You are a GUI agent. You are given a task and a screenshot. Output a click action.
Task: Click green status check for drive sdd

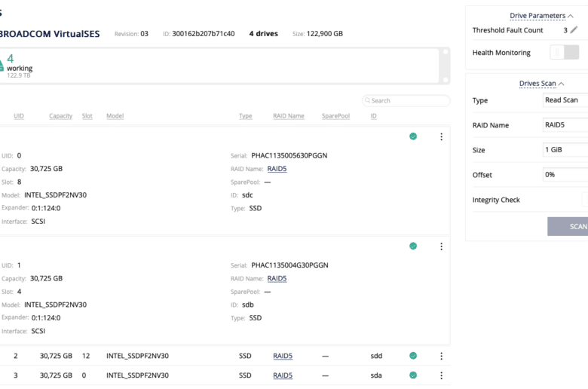pos(413,355)
